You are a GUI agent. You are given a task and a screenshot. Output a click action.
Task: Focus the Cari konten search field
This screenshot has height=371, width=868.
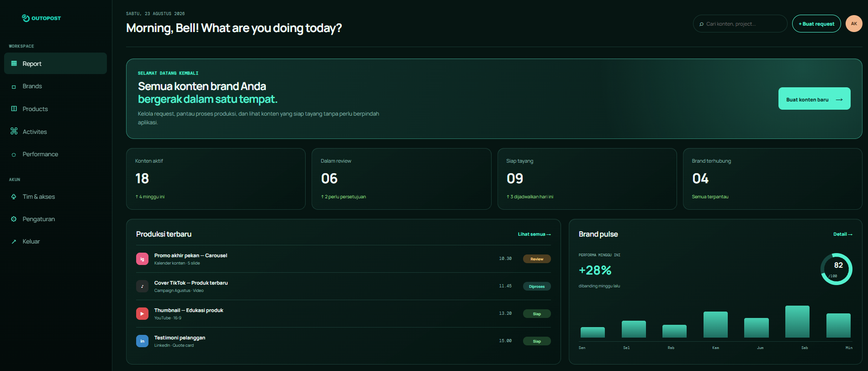point(740,24)
